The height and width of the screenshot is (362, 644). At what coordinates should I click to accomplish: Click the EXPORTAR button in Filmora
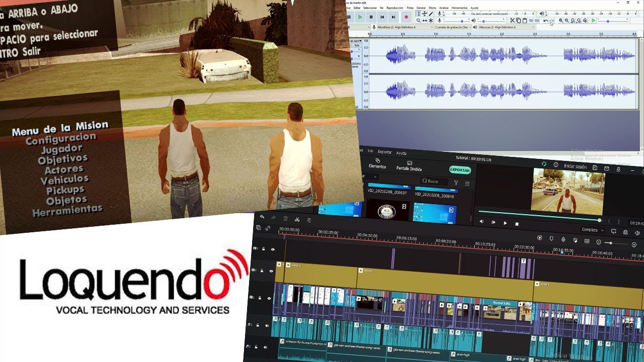pos(460,170)
